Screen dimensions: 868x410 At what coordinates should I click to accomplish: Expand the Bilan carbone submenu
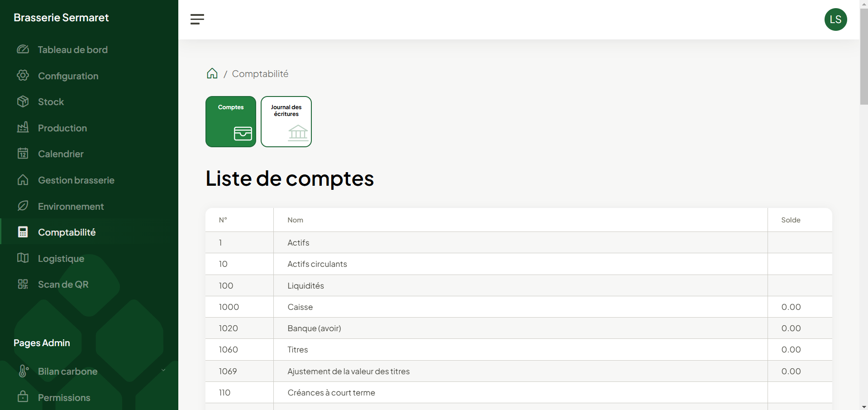click(x=163, y=371)
